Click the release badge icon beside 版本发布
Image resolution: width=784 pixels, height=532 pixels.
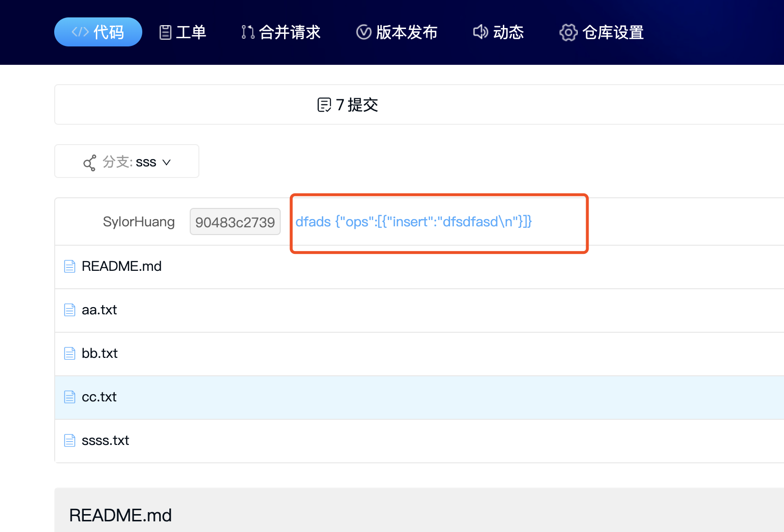[x=363, y=32]
